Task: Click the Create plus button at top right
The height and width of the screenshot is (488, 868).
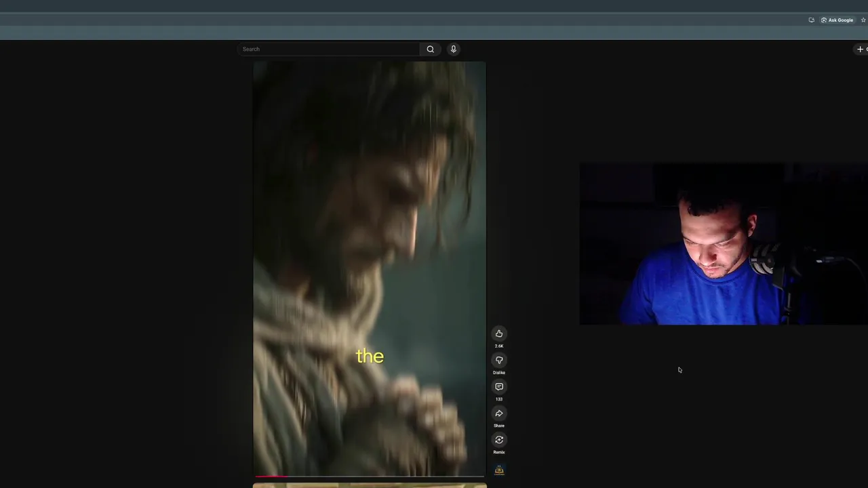Action: [861, 49]
